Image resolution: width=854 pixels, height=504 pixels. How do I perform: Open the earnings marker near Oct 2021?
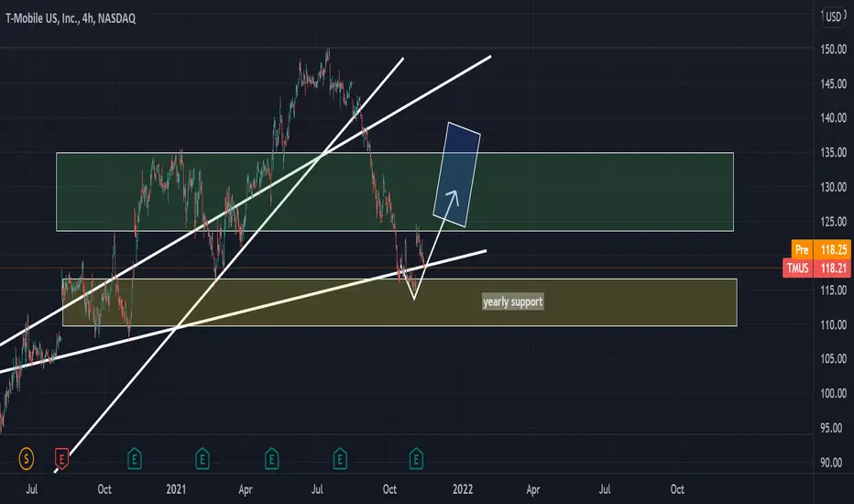click(416, 459)
